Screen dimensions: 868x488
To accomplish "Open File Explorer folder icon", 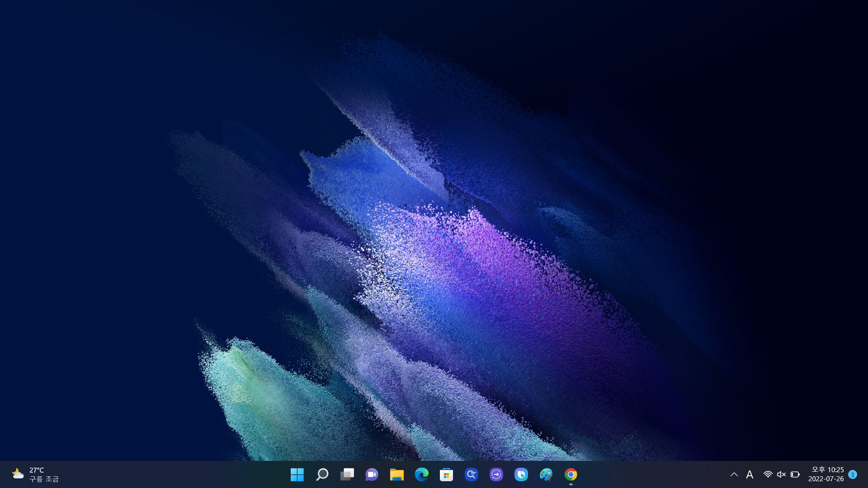I will coord(396,474).
